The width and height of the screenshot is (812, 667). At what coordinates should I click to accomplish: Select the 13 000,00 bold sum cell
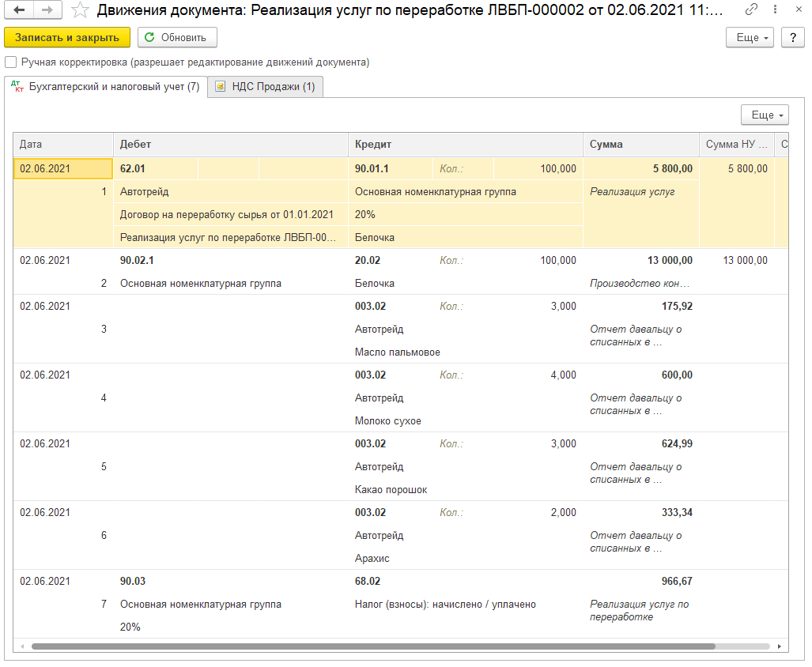(641, 260)
